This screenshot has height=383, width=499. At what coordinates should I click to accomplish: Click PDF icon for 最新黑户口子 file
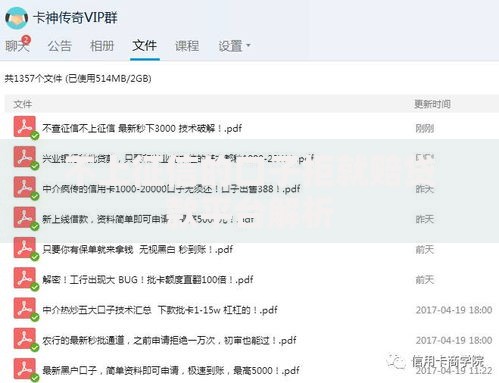(25, 369)
